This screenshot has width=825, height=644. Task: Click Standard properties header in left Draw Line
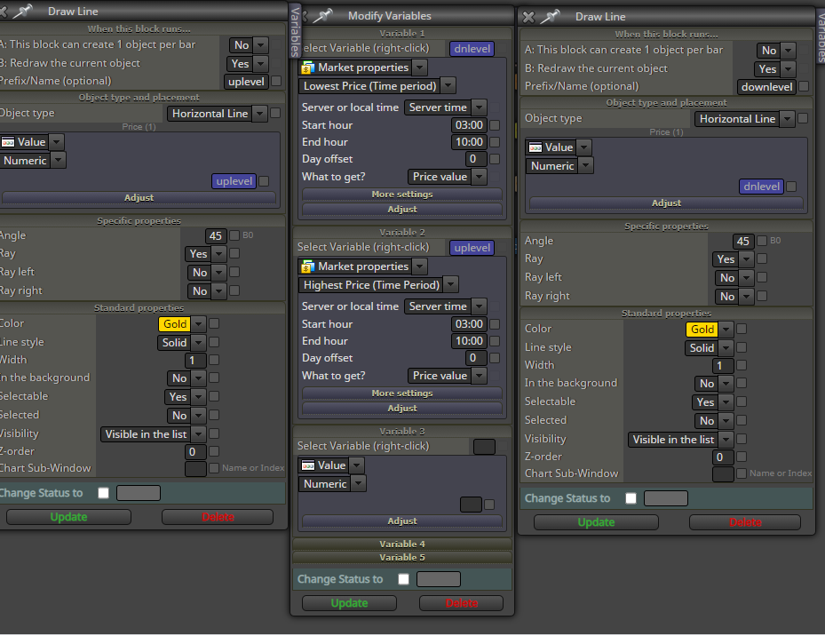click(139, 308)
